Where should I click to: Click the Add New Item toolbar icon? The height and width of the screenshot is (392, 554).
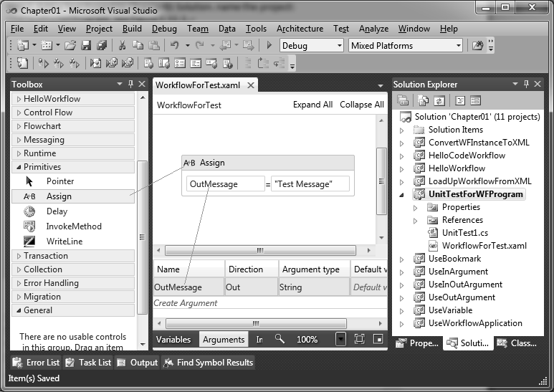pyautogui.click(x=47, y=45)
